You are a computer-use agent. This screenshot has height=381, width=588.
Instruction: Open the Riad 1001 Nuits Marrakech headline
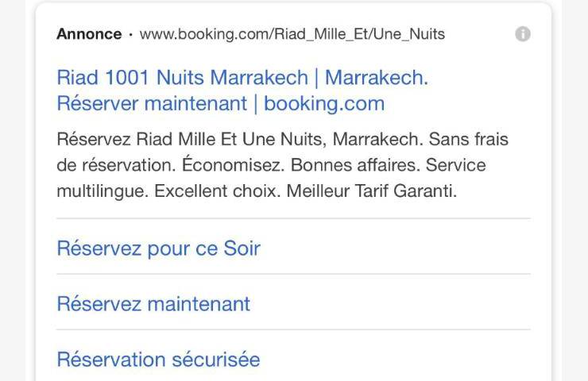182,78
